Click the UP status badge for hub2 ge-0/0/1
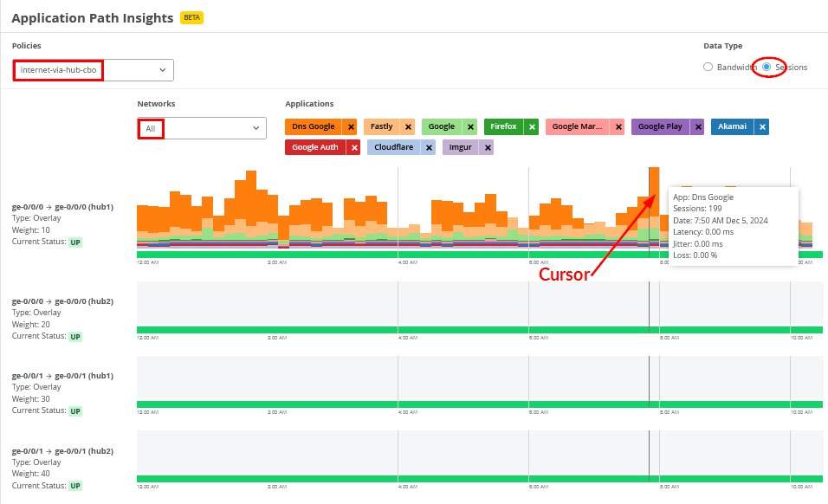This screenshot has height=504, width=828. click(75, 486)
